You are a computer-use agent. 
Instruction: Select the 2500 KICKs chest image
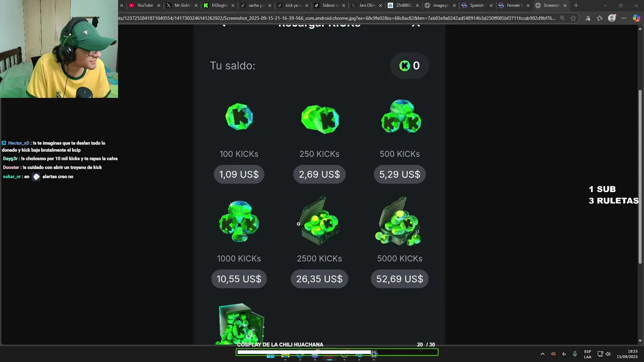pyautogui.click(x=320, y=221)
